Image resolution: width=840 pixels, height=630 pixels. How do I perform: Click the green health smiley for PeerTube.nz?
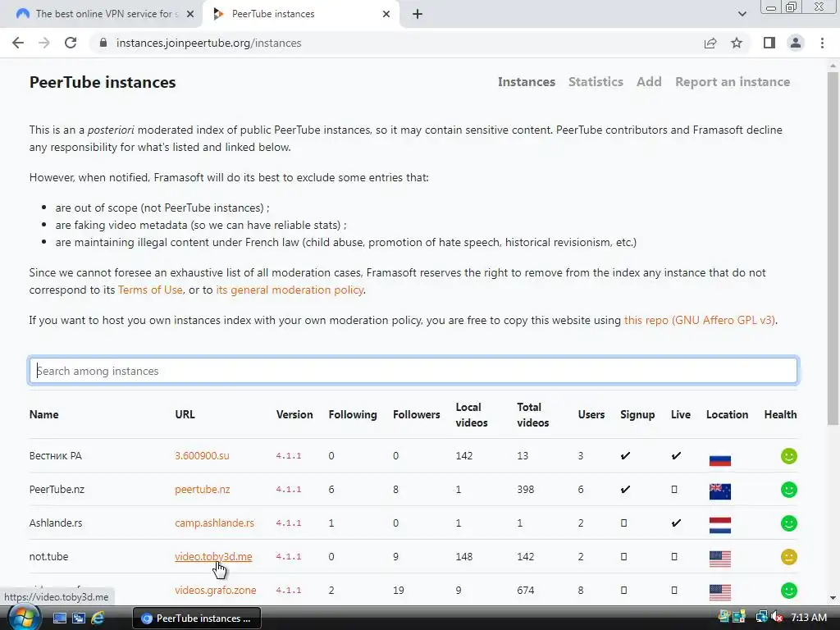[x=788, y=490]
